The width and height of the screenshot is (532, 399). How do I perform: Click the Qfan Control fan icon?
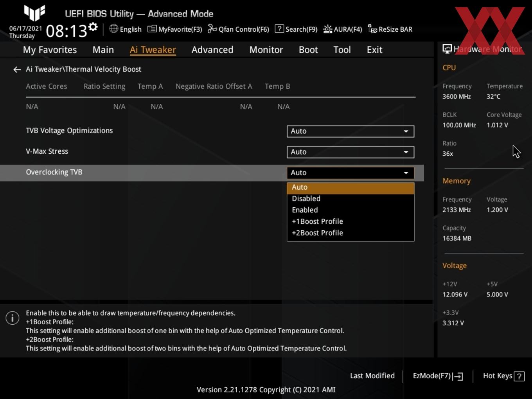pyautogui.click(x=212, y=29)
